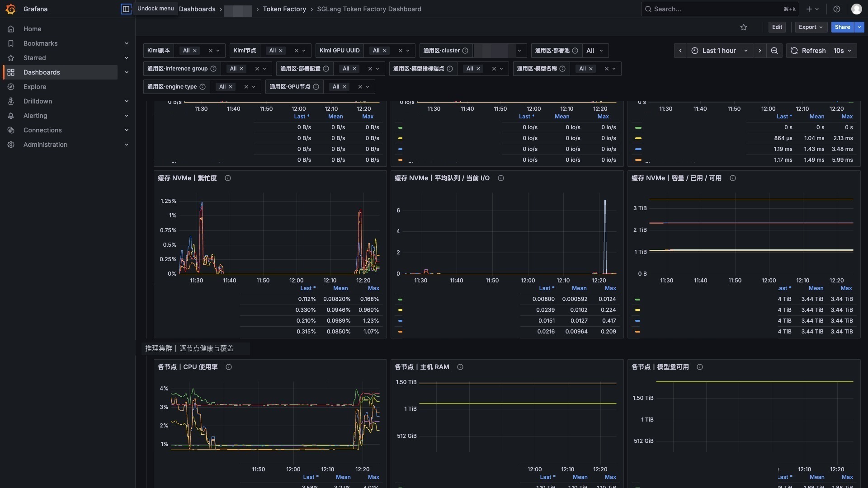Remove All tag from Kimi GPU UUID

385,51
